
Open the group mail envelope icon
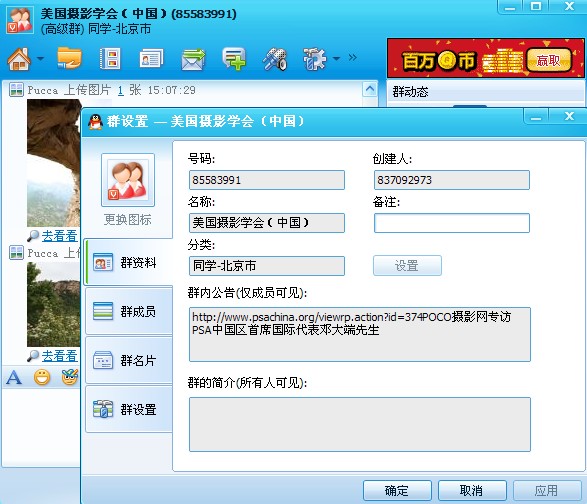pyautogui.click(x=193, y=60)
